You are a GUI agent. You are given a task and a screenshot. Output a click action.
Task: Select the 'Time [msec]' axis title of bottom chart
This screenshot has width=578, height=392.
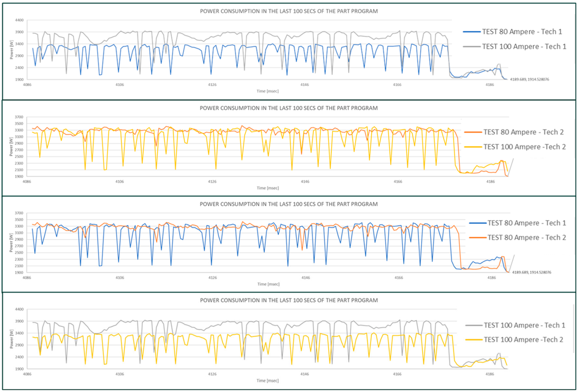click(x=268, y=381)
